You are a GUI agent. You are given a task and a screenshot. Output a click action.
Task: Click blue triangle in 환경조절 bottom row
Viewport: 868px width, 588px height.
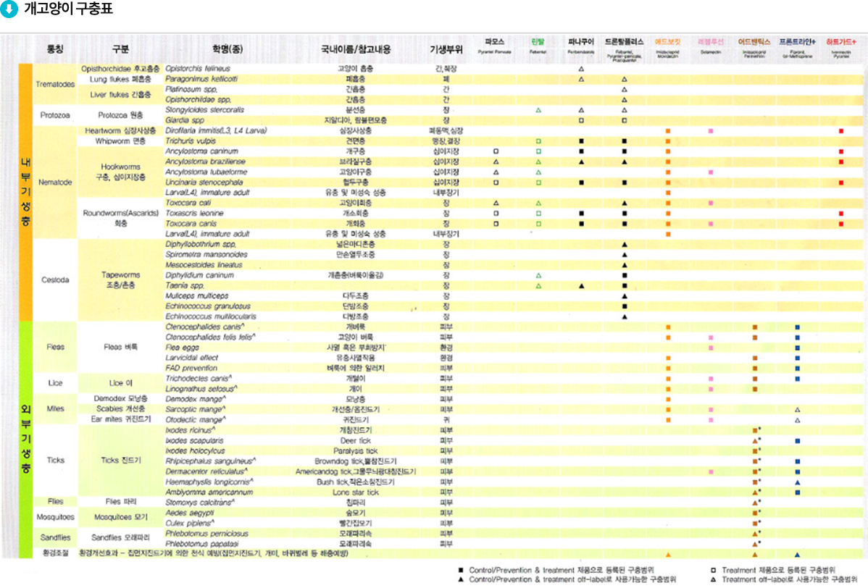point(797,553)
